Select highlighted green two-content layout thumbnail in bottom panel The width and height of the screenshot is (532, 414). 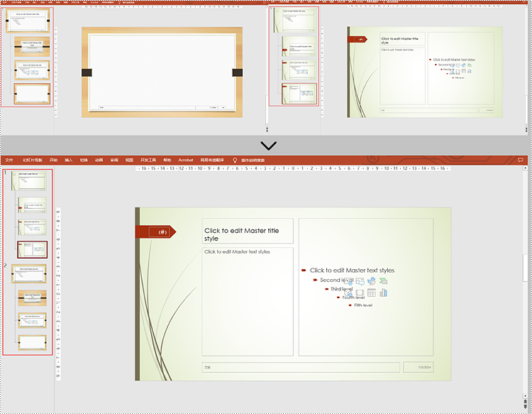(x=32, y=250)
